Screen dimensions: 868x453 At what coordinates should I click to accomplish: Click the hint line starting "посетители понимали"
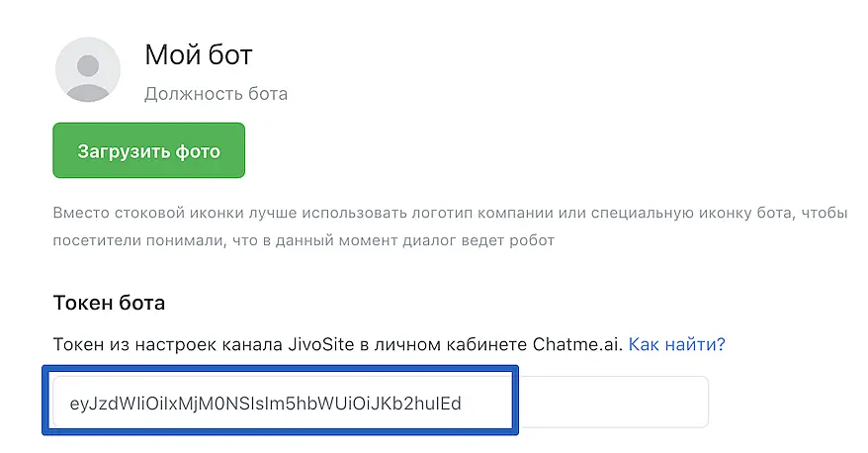coord(304,239)
